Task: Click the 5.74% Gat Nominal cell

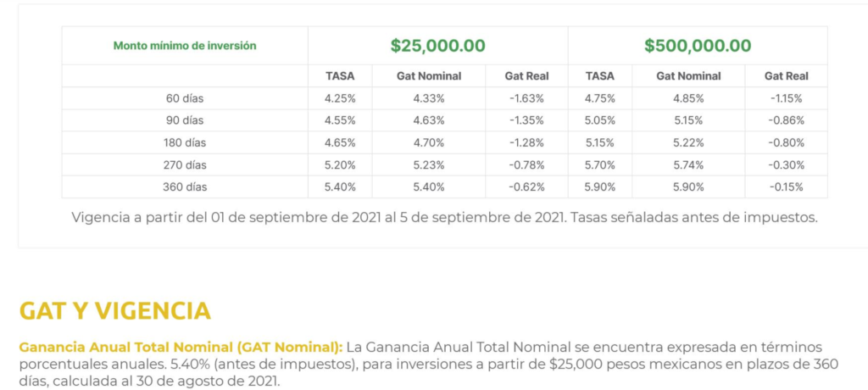Action: 688,165
